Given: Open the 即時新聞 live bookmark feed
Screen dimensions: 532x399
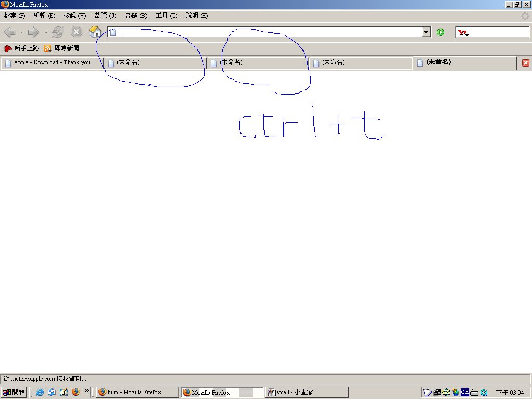Looking at the screenshot, I should [61, 48].
